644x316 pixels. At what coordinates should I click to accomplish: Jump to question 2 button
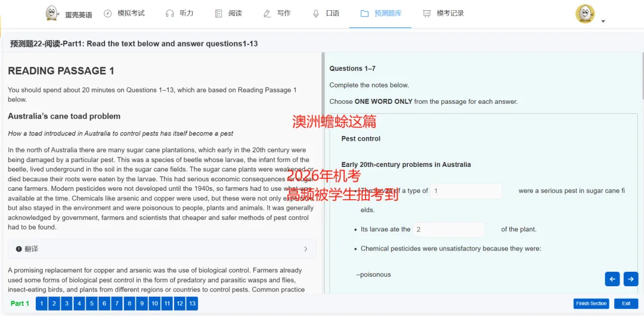tap(54, 303)
